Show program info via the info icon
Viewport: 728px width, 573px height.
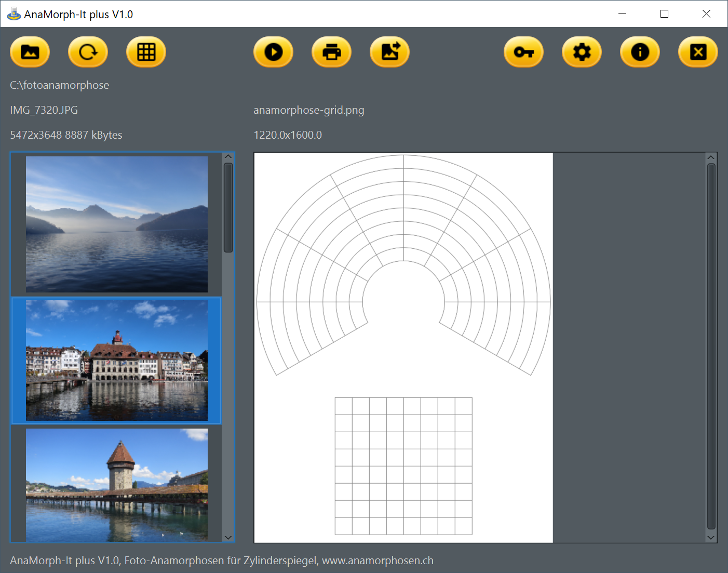[x=640, y=52]
